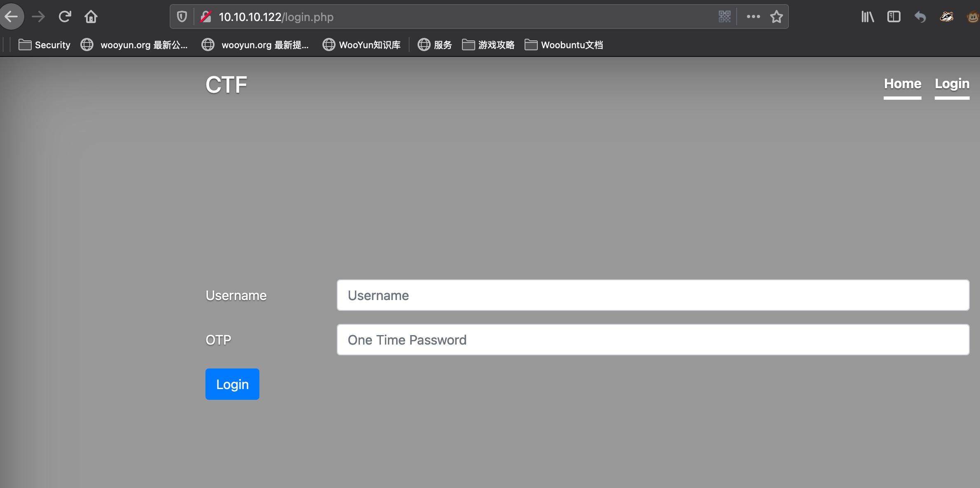This screenshot has height=488, width=980.
Task: Click the undo arrow toolbar icon
Action: click(920, 16)
